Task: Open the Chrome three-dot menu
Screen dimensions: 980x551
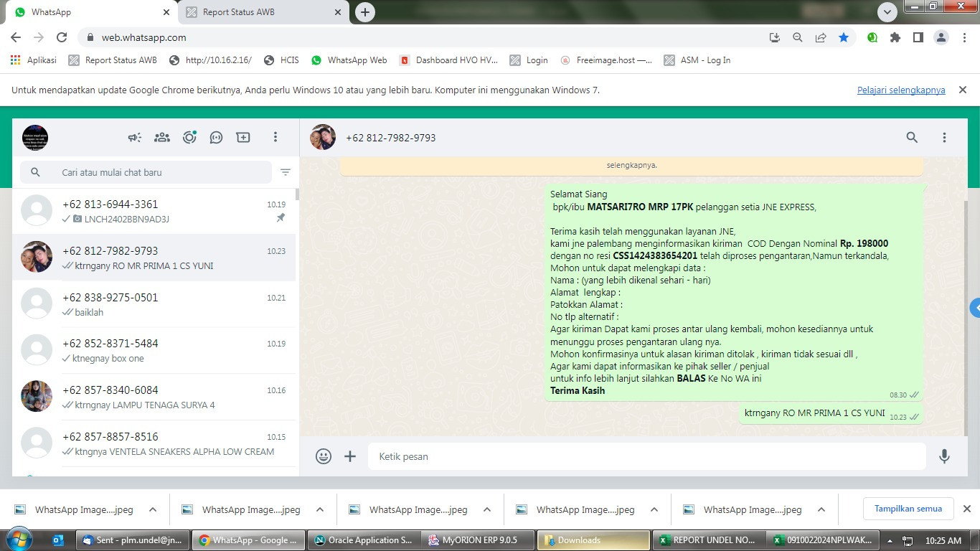Action: point(963,37)
